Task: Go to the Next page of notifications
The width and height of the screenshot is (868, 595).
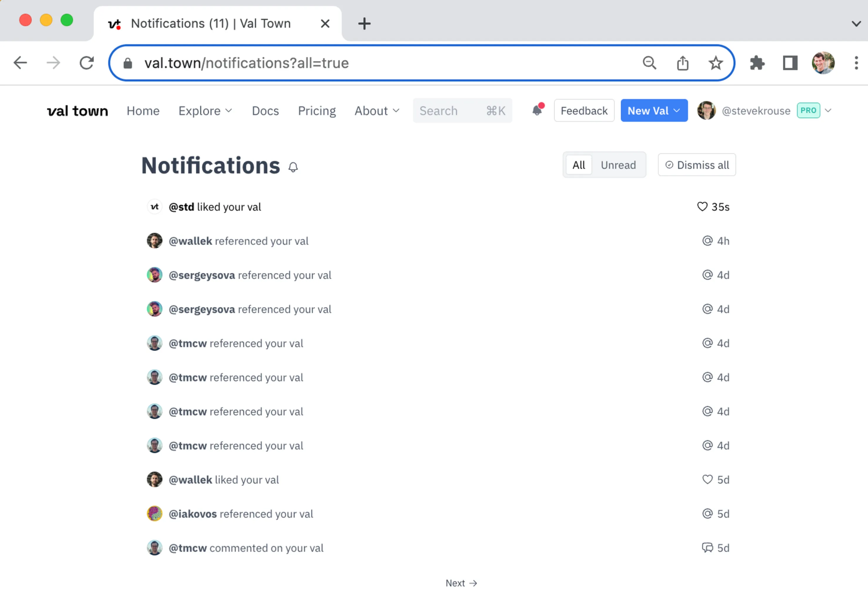Action: point(461,583)
